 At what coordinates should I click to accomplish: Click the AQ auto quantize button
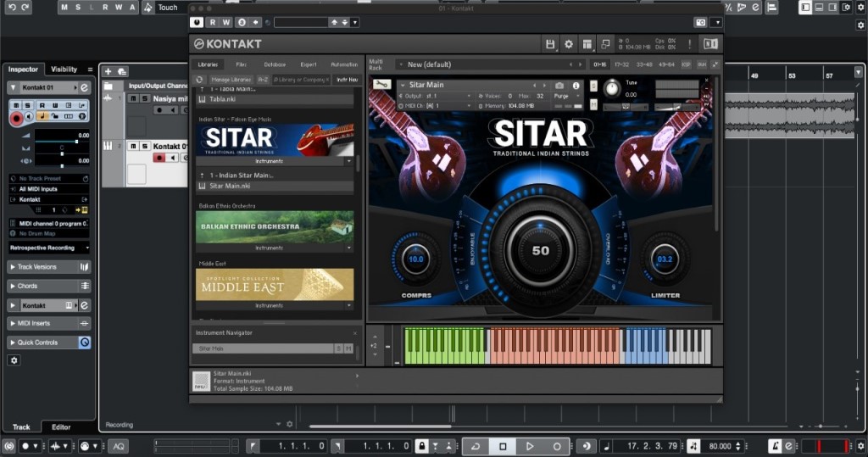pyautogui.click(x=119, y=446)
